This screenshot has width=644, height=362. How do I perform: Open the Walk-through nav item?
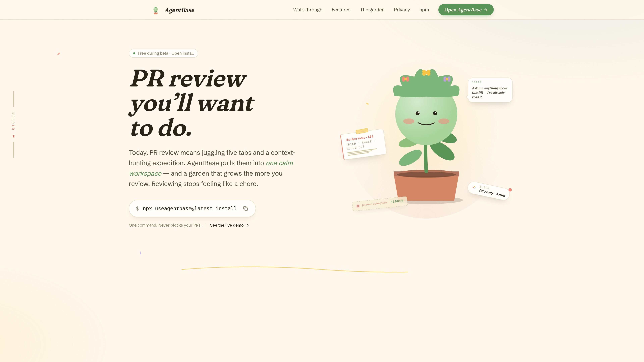click(x=308, y=10)
